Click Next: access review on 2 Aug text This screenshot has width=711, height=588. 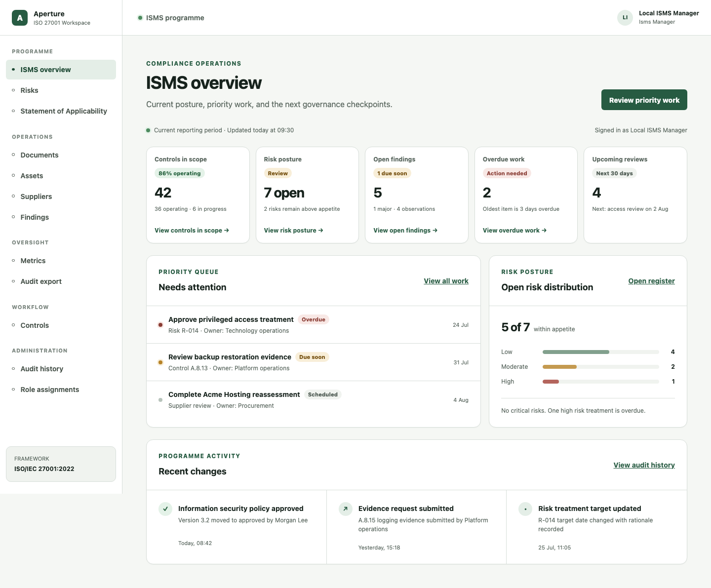tap(630, 209)
